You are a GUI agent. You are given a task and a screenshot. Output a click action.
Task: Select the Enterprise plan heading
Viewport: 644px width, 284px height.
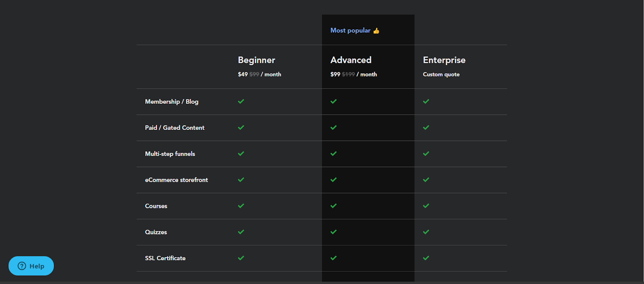[444, 60]
